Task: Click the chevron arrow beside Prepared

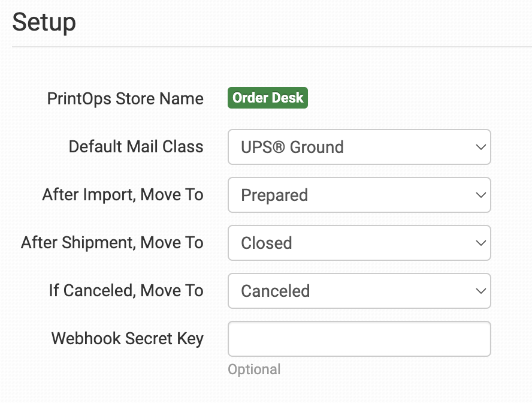Action: pos(479,195)
